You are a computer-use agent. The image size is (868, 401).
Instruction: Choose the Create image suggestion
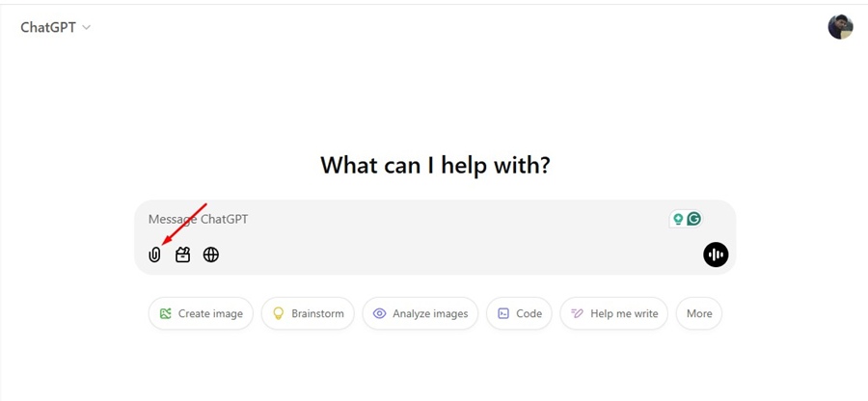tap(202, 313)
